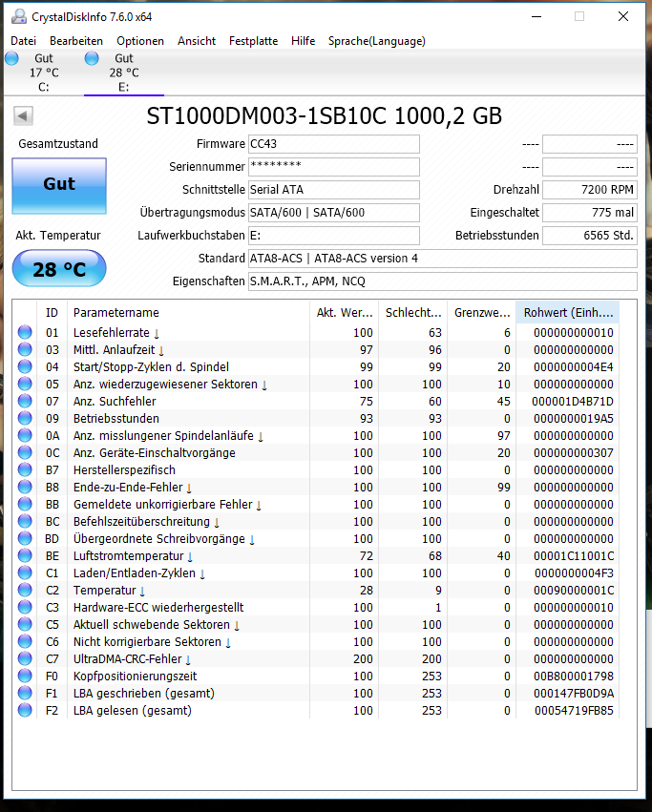Open the Hilfe menu
Viewport: 652px width, 812px height.
tap(304, 41)
